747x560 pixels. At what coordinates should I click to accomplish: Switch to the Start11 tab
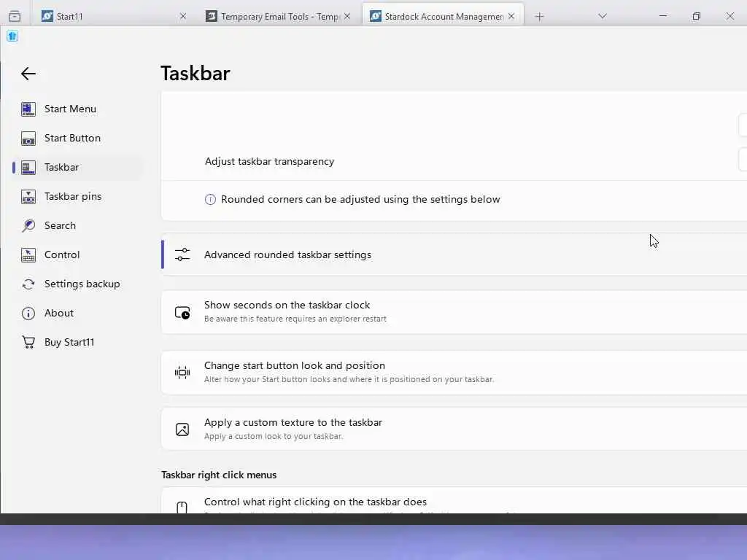click(112, 16)
